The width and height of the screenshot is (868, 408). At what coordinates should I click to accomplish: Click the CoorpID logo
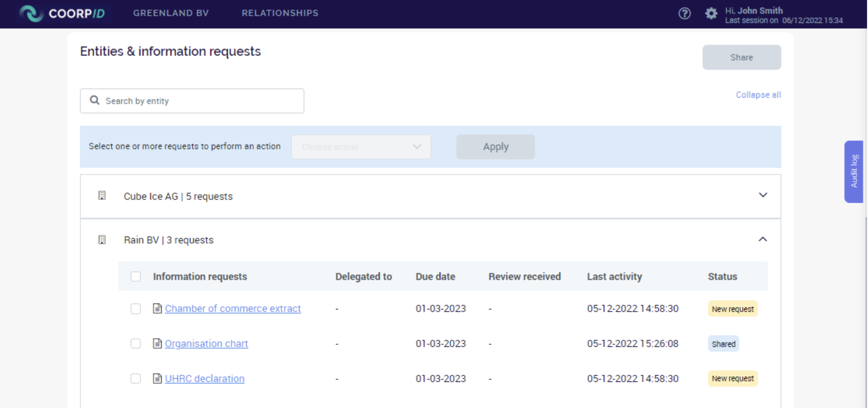pos(62,13)
